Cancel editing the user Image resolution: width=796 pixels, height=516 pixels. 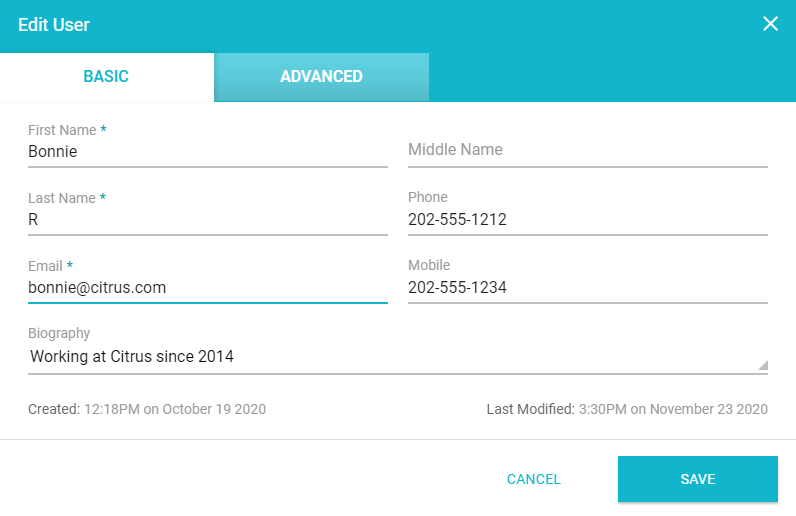[x=534, y=479]
